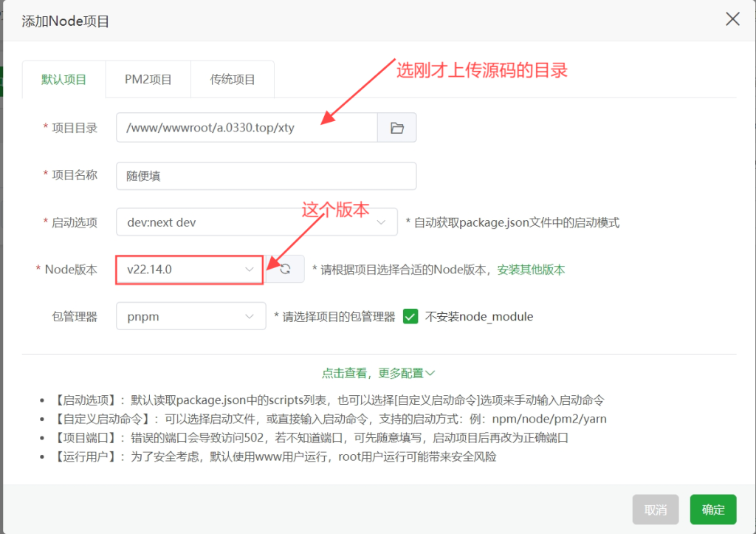Switch to the 默认项目 tab
Screen dimensions: 756x534
[x=63, y=80]
